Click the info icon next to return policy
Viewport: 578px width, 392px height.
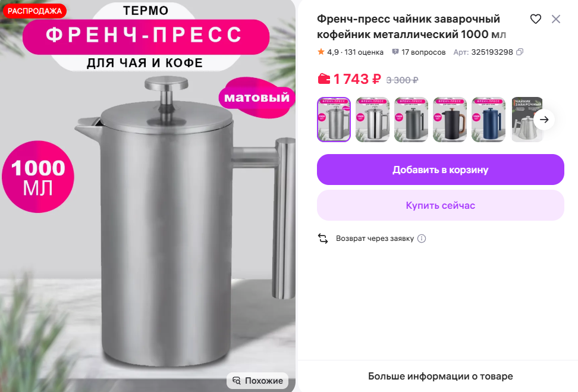pos(422,239)
